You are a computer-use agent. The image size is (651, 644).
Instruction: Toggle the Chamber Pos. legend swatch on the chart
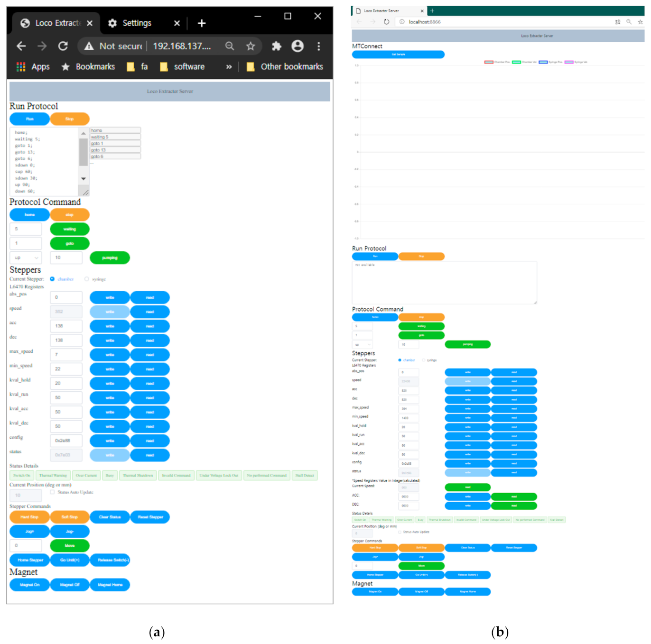(489, 62)
